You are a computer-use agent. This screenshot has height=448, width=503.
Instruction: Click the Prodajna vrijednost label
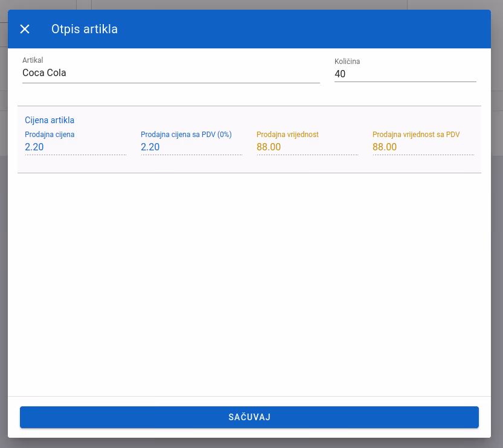pyautogui.click(x=287, y=135)
